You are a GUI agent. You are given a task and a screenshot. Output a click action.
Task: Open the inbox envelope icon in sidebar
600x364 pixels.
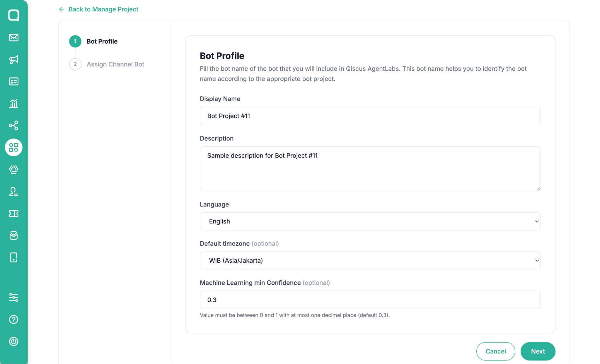13,37
